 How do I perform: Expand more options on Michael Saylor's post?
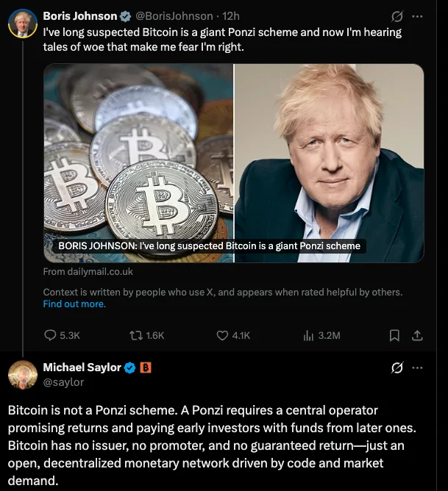point(418,368)
